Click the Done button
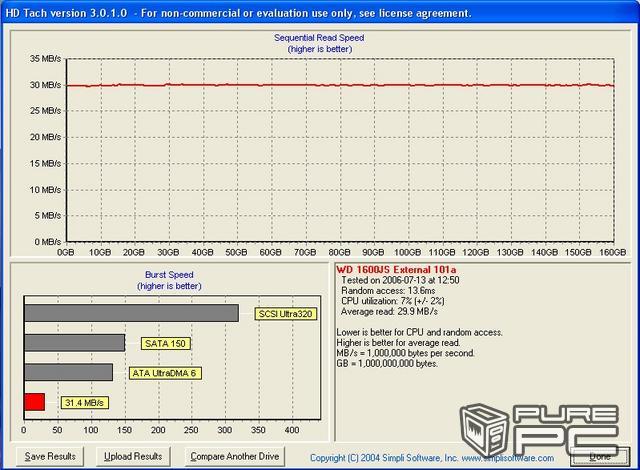 [x=600, y=457]
